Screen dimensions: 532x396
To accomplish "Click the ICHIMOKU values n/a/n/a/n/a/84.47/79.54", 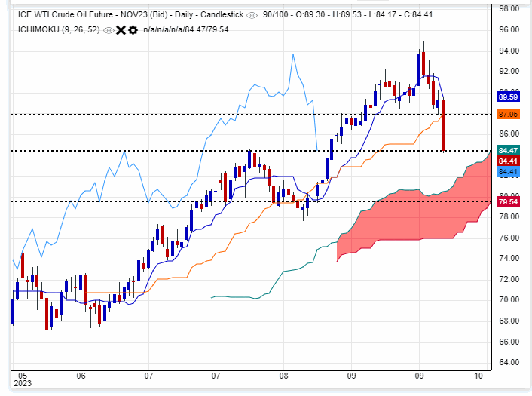I will [x=186, y=30].
